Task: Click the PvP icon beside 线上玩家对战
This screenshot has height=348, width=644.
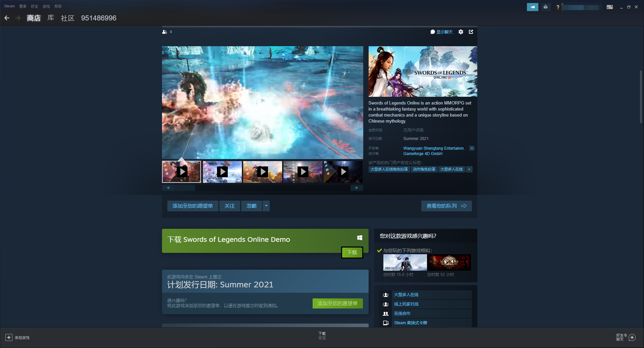Action: pyautogui.click(x=386, y=304)
